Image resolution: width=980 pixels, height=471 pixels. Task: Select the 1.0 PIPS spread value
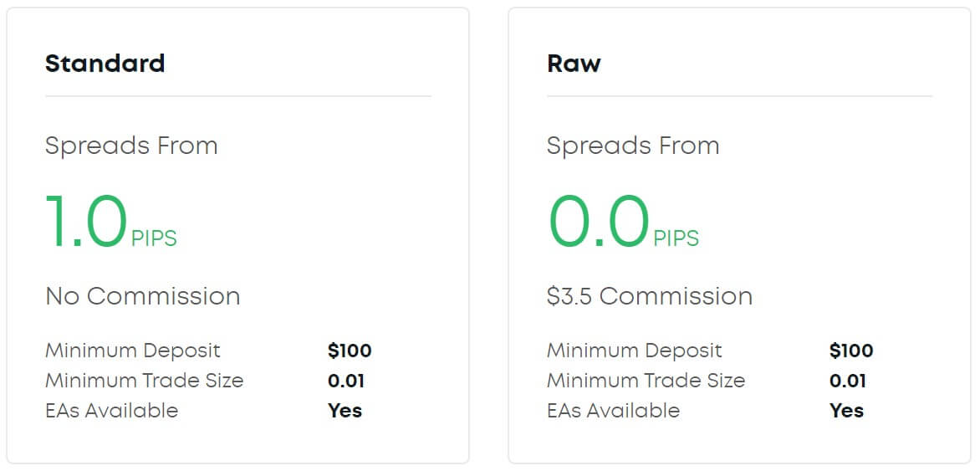click(x=111, y=223)
